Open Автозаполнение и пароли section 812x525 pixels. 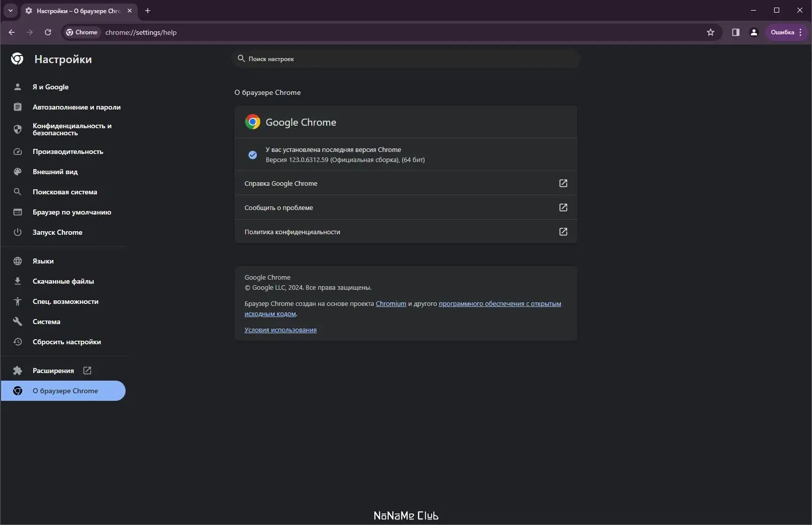pyautogui.click(x=77, y=107)
